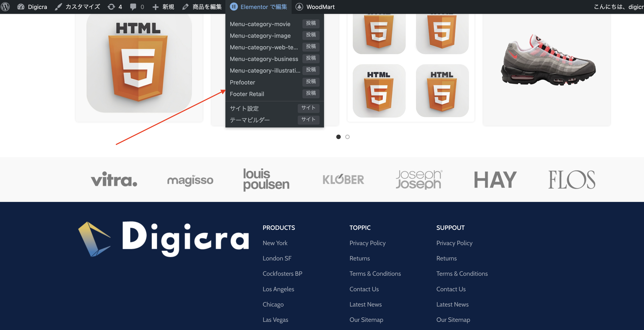Open Las Vegas footer link
The width and height of the screenshot is (644, 330).
275,320
